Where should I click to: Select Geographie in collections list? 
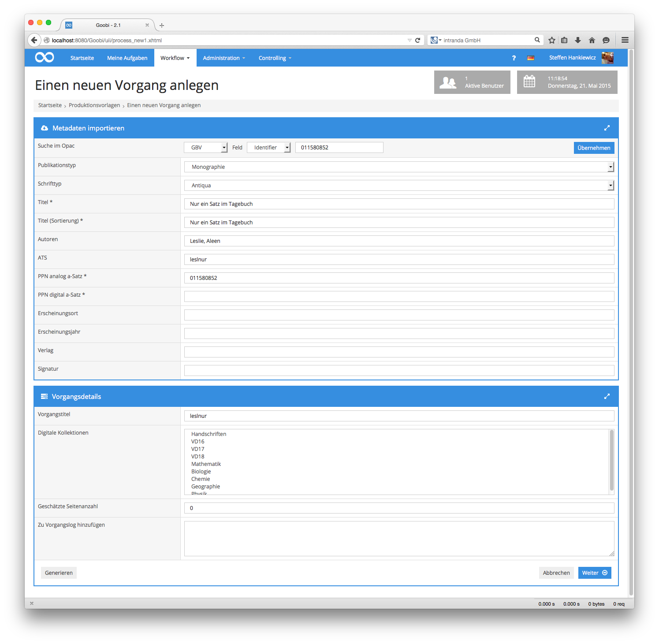coord(205,487)
